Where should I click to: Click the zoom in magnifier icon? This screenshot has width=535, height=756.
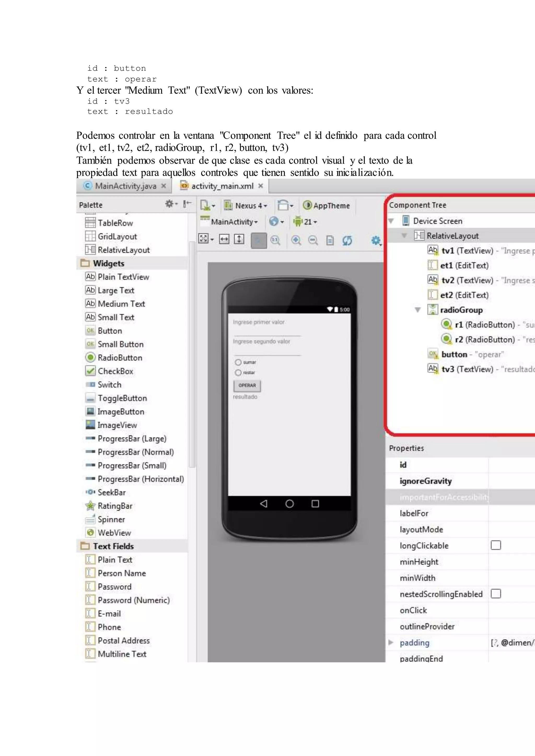[x=296, y=241]
